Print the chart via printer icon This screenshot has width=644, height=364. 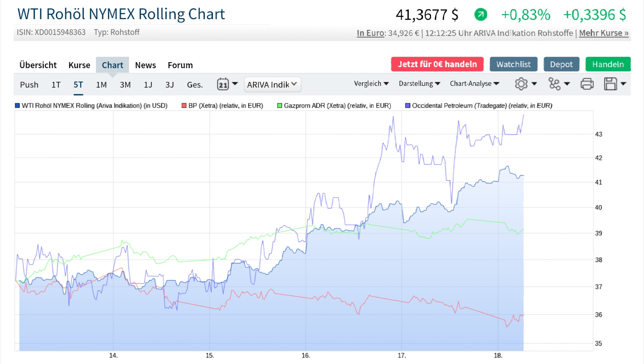587,84
